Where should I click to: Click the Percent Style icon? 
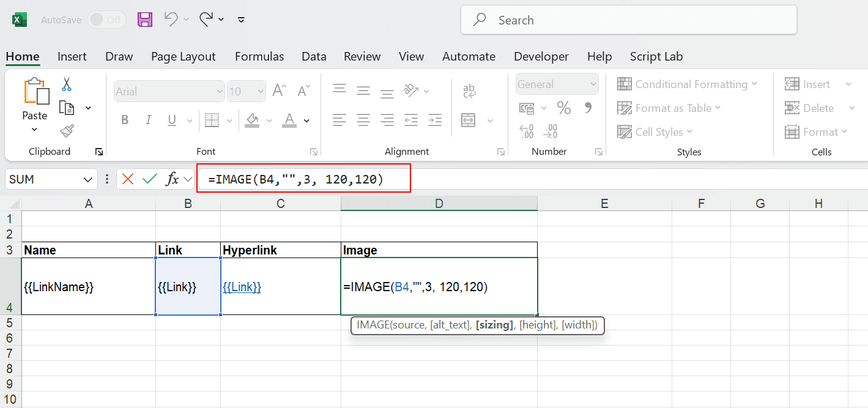tap(564, 108)
